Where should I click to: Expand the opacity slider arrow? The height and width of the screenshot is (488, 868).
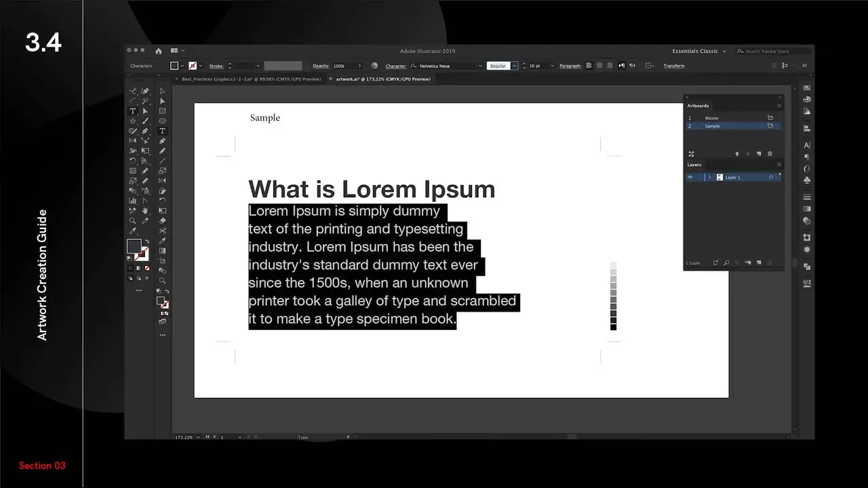[x=359, y=66]
